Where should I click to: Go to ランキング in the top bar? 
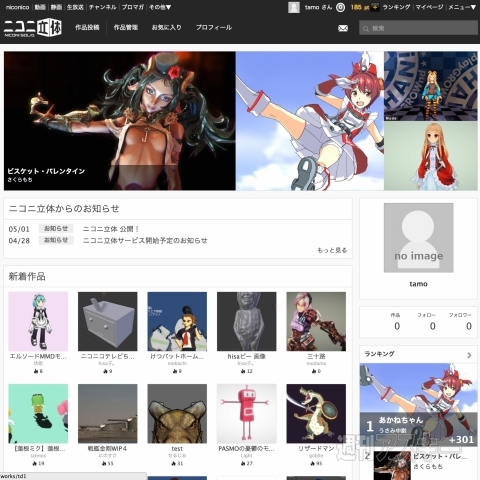[396, 7]
